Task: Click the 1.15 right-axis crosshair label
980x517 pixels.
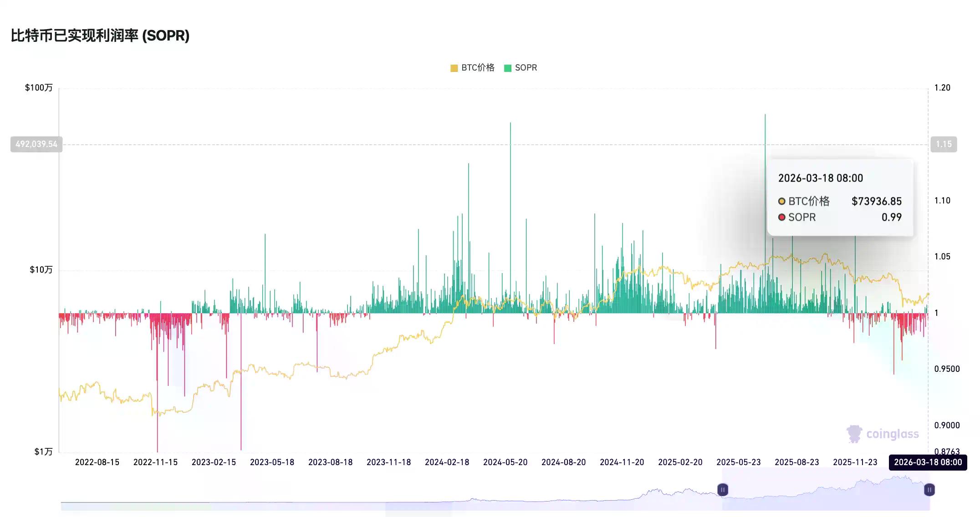Action: (x=944, y=144)
